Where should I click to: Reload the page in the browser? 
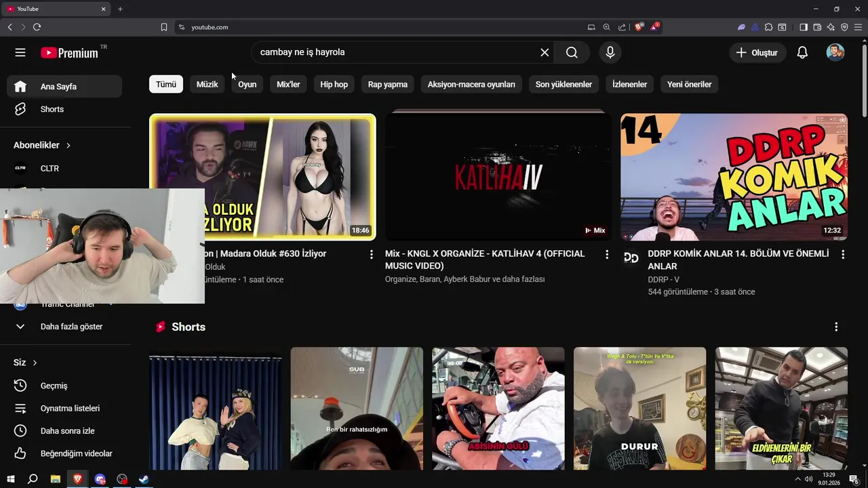coord(37,27)
